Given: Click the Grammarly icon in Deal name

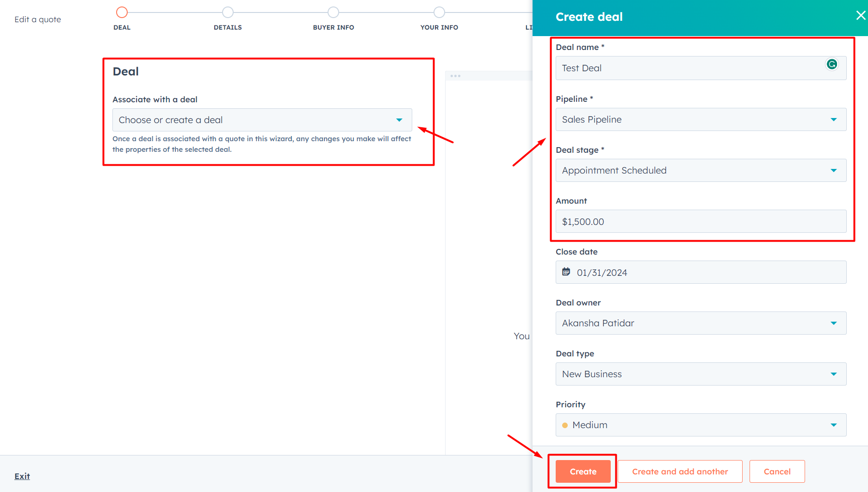Looking at the screenshot, I should [831, 64].
